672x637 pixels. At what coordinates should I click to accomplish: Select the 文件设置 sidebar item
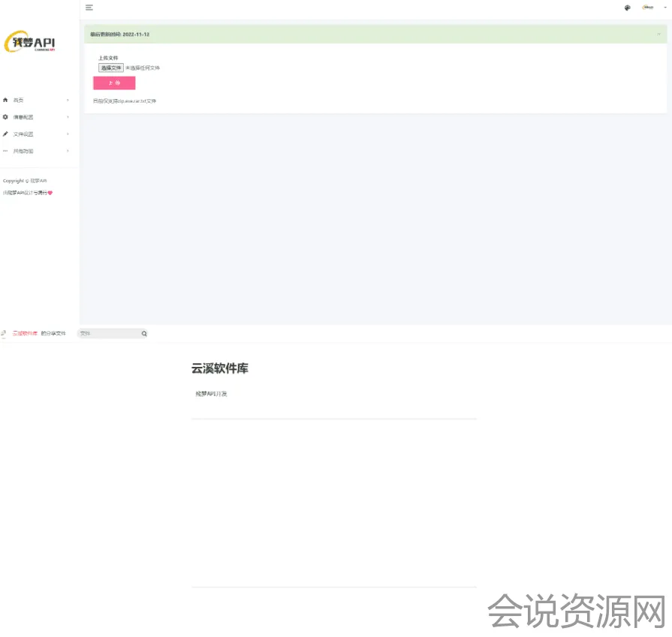[x=23, y=134]
